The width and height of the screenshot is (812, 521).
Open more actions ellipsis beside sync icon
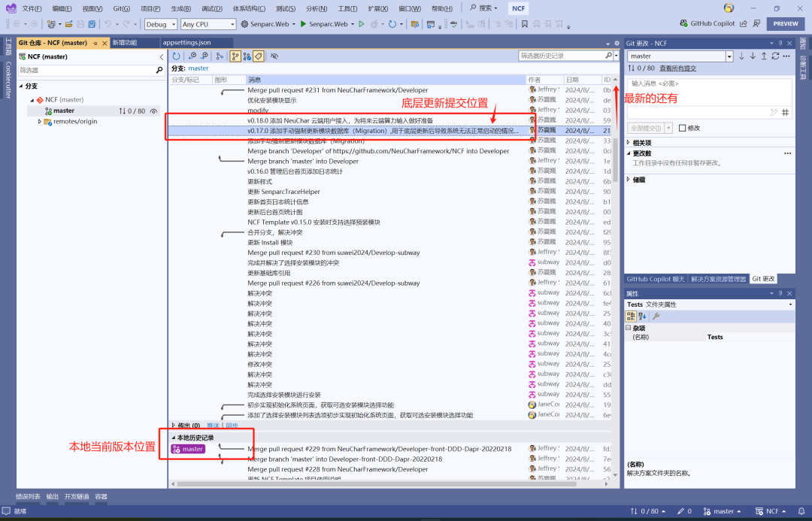pyautogui.click(x=786, y=56)
